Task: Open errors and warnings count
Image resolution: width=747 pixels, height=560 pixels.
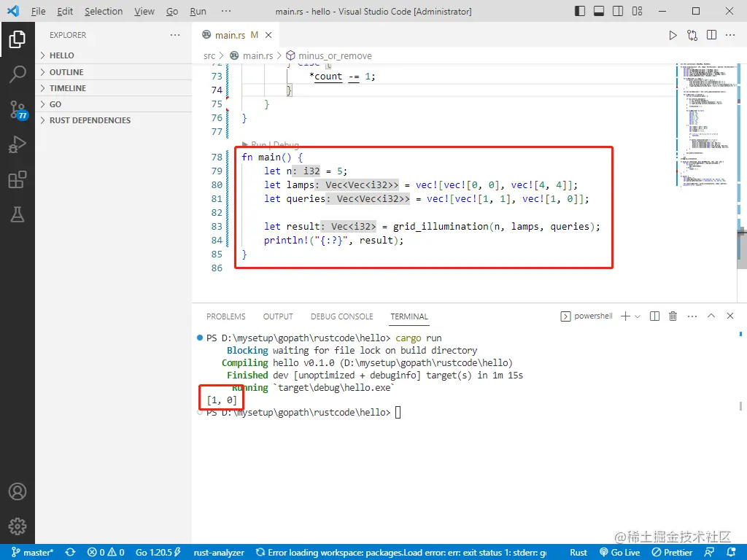Action: point(106,553)
